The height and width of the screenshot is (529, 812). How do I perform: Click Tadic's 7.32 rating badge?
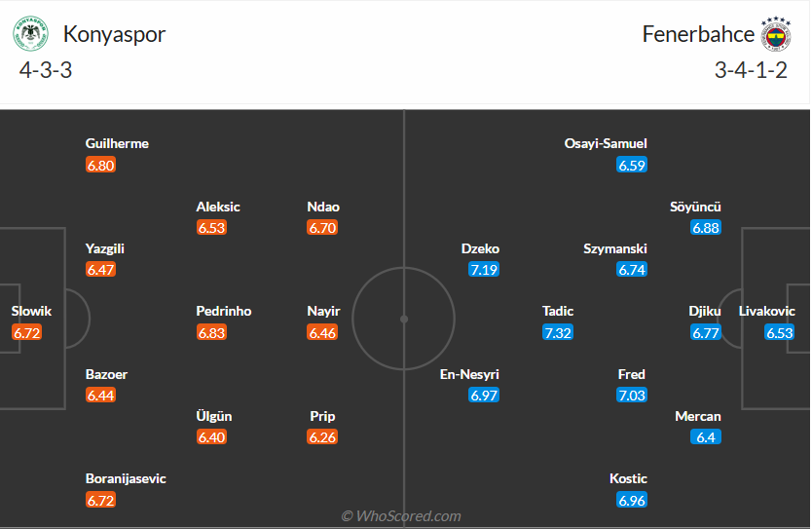point(558,332)
